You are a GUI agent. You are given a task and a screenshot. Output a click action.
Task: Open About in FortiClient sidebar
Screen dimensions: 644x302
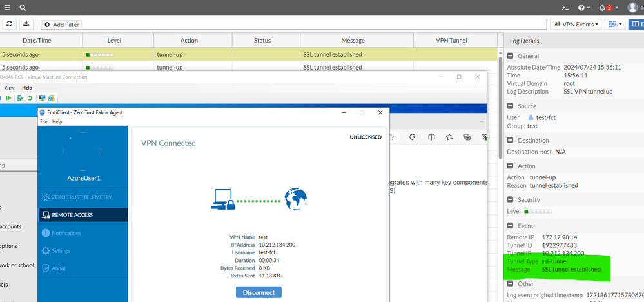(83, 268)
